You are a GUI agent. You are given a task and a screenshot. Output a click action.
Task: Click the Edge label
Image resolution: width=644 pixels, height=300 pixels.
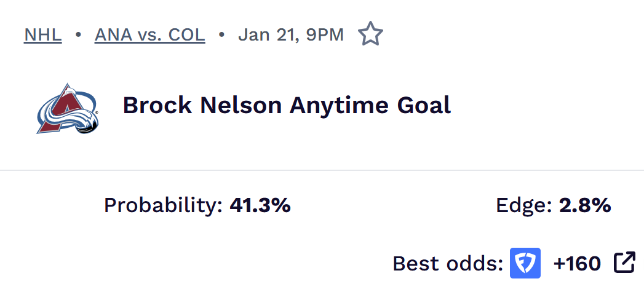[523, 205]
